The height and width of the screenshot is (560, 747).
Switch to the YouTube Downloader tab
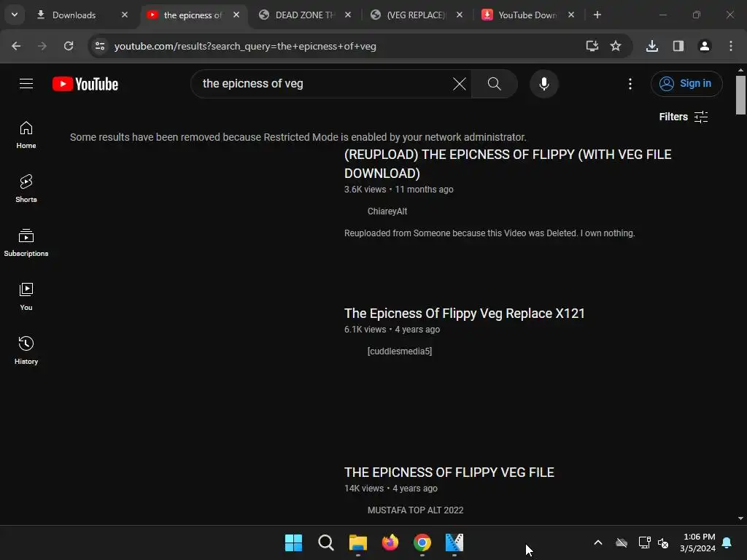pos(527,15)
